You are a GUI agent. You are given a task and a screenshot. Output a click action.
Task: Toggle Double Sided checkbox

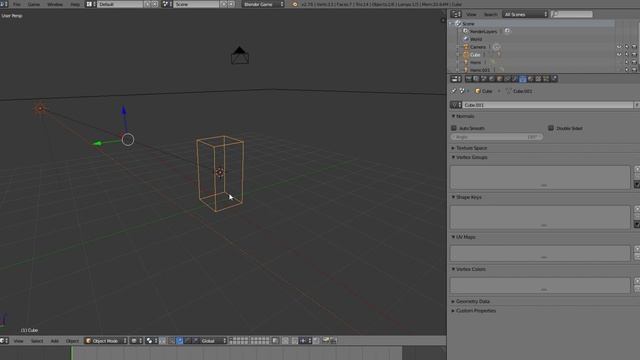pyautogui.click(x=551, y=128)
